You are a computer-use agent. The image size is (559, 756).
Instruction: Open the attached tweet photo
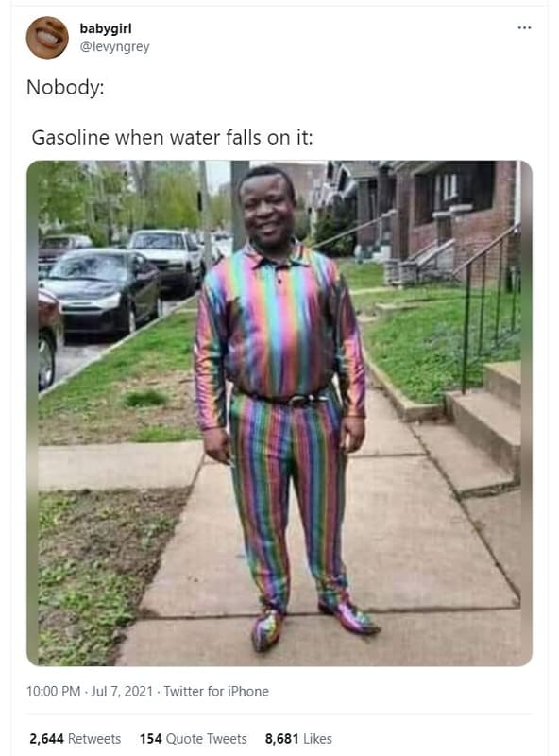pos(279,413)
